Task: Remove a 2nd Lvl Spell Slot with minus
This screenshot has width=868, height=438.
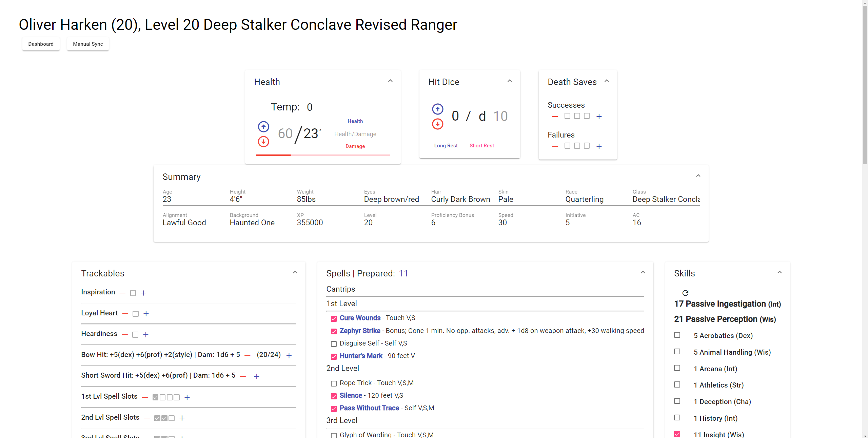Action: (x=147, y=418)
